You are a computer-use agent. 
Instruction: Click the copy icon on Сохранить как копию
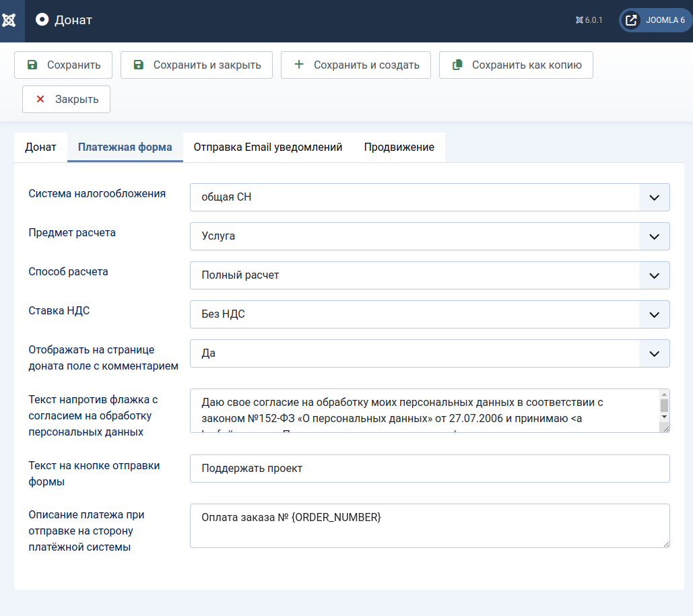pyautogui.click(x=457, y=65)
